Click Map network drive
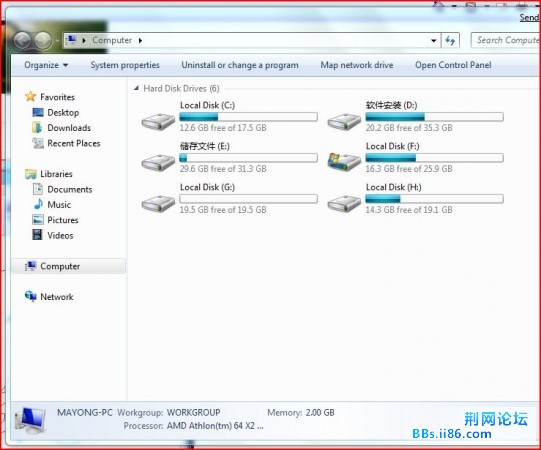Screen dimensions: 541x450 (357, 65)
